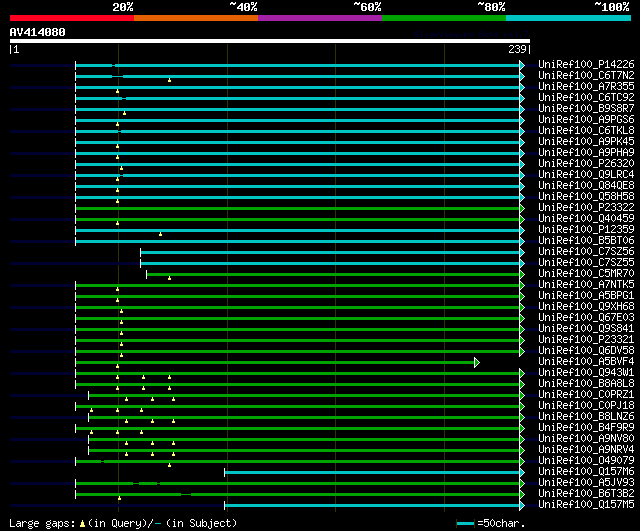Click the cyan alignment bar of UniRef100_C7SZ56
Image resolution: width=640 pixels, height=531 pixels.
330,252
